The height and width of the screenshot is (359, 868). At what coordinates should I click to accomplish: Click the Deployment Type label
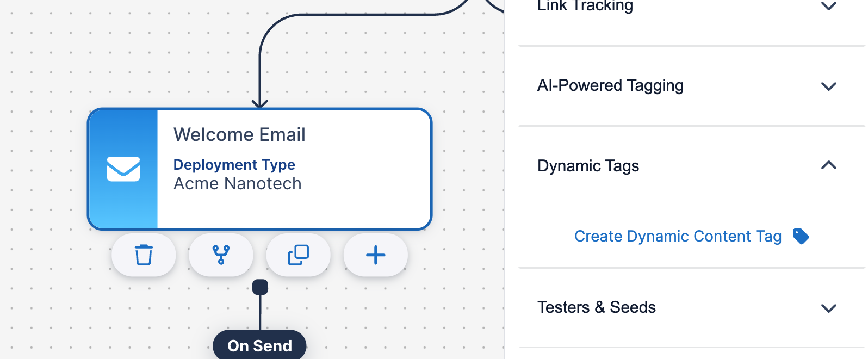tap(234, 164)
